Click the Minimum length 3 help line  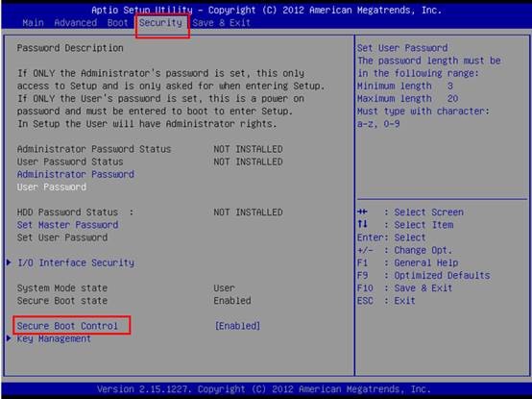pos(405,86)
